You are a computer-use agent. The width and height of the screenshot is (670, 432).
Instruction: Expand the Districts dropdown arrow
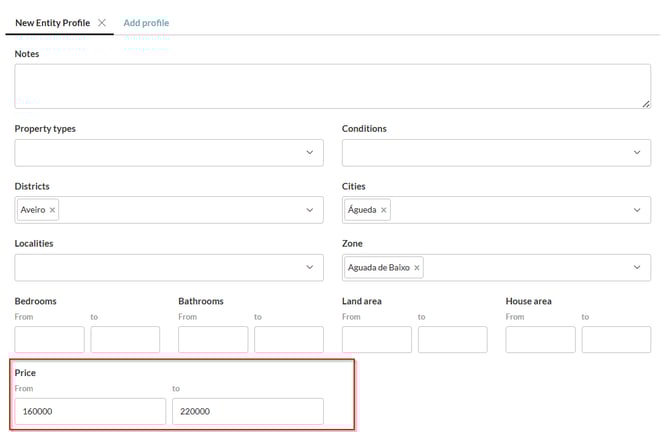(309, 210)
